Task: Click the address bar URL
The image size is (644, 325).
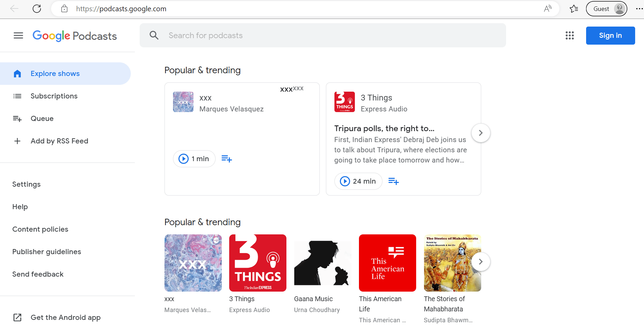Action: pos(121,9)
